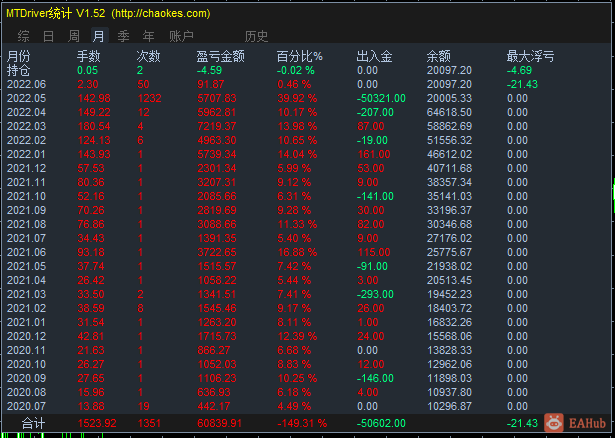Click balance 12962.06 for 2020.10

click(449, 364)
